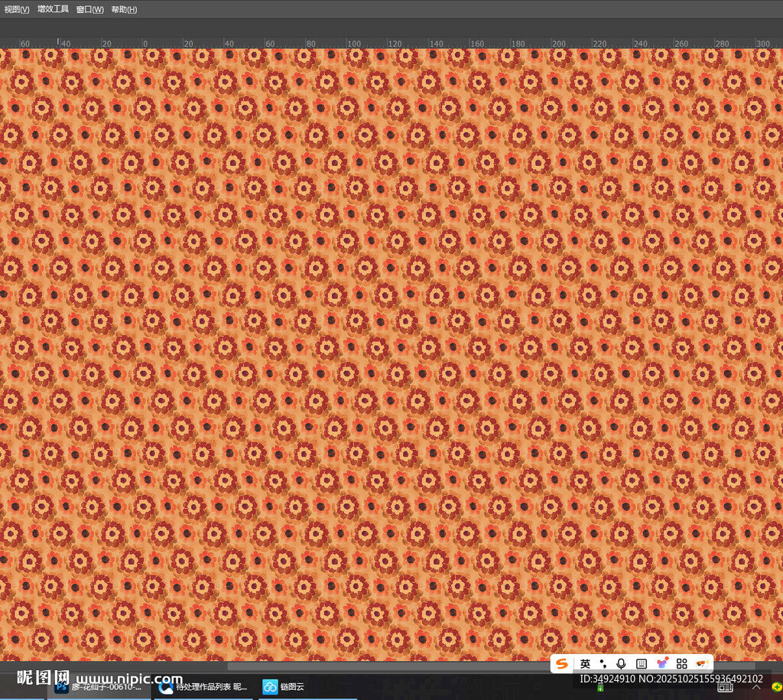
Task: Switch to the Photoshop taskbar window
Action: [x=100, y=687]
